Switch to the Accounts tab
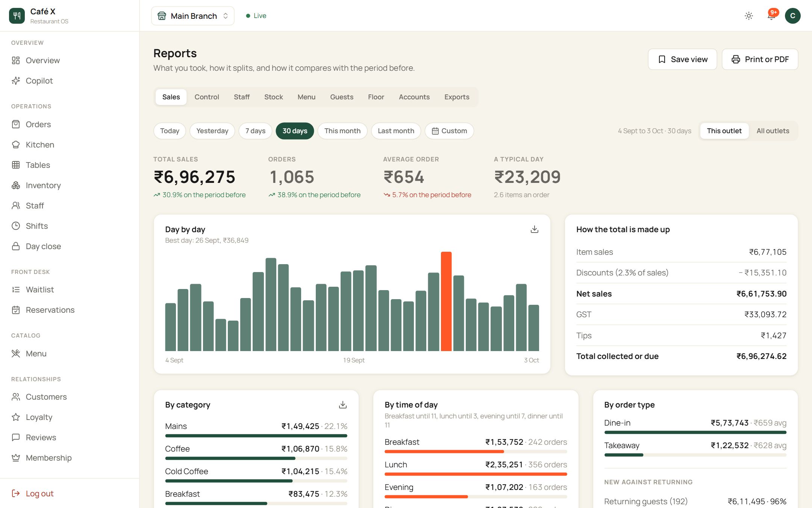 414,97
